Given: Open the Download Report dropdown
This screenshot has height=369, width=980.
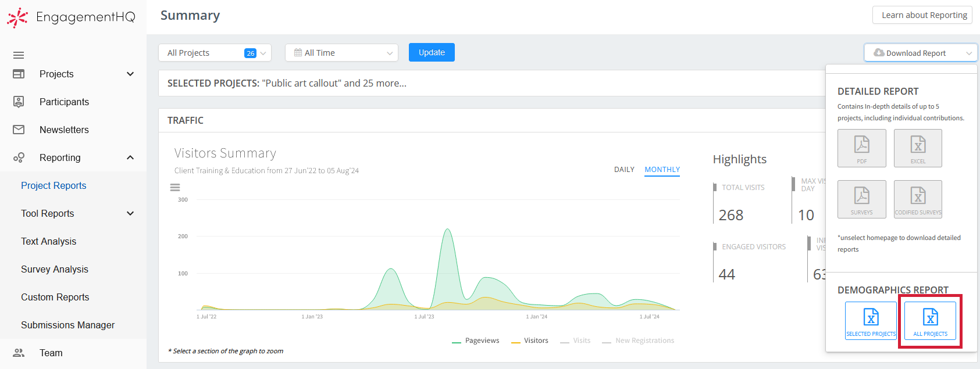Looking at the screenshot, I should [x=921, y=53].
